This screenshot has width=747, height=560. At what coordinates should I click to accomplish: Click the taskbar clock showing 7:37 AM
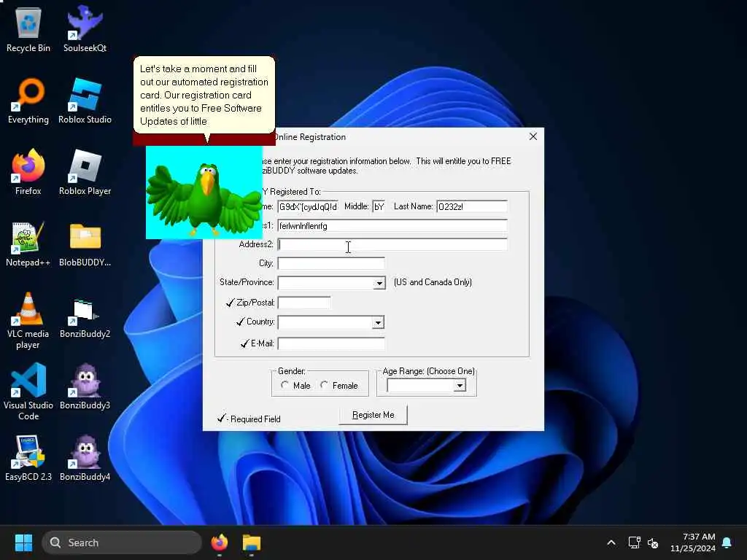point(693,542)
